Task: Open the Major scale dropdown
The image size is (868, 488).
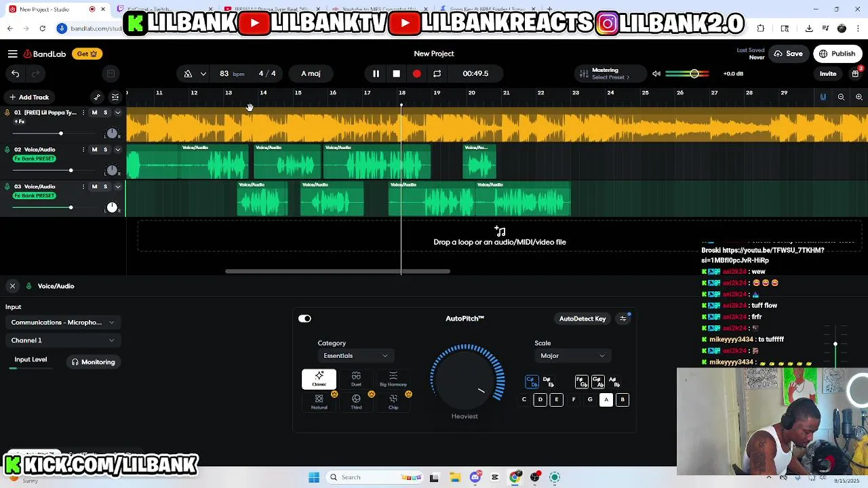Action: coord(572,356)
